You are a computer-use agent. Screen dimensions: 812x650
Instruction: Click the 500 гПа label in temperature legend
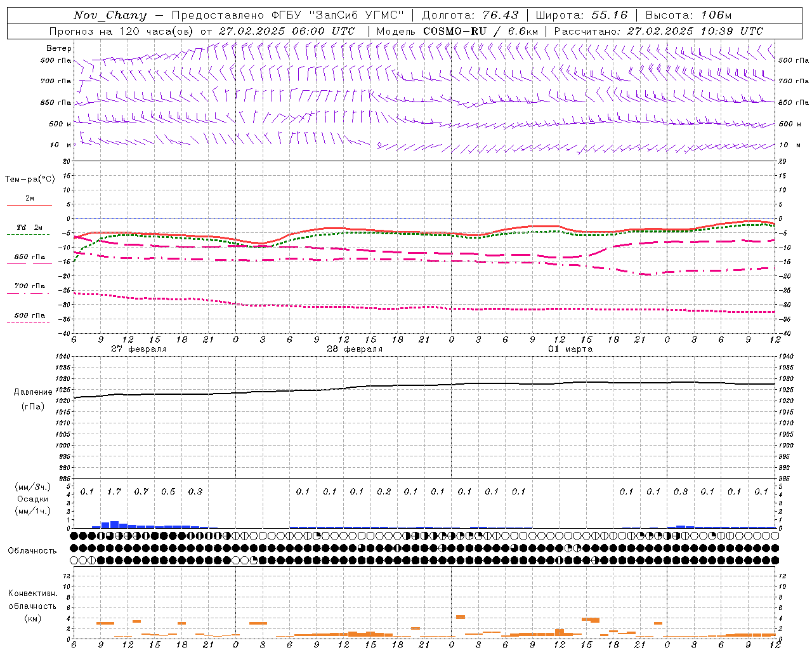[x=30, y=315]
